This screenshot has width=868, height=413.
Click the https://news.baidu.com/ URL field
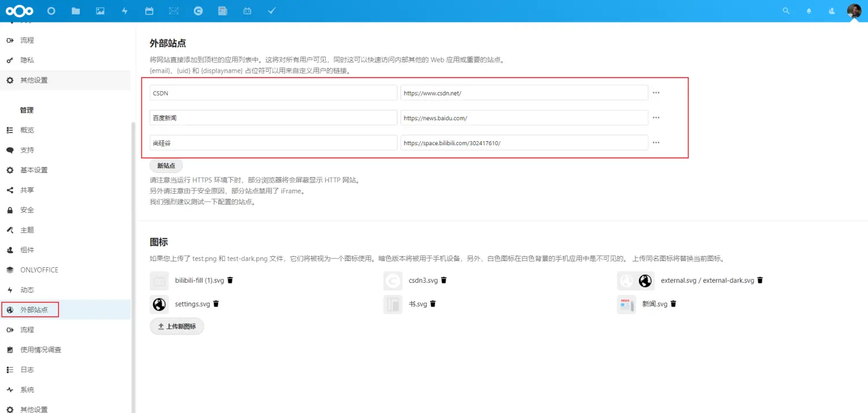pyautogui.click(x=524, y=117)
